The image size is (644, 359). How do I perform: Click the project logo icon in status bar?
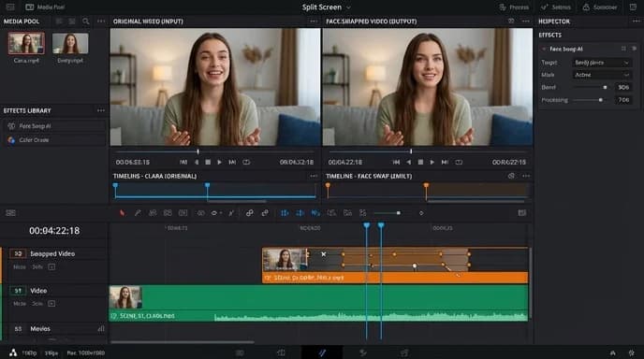(13, 352)
